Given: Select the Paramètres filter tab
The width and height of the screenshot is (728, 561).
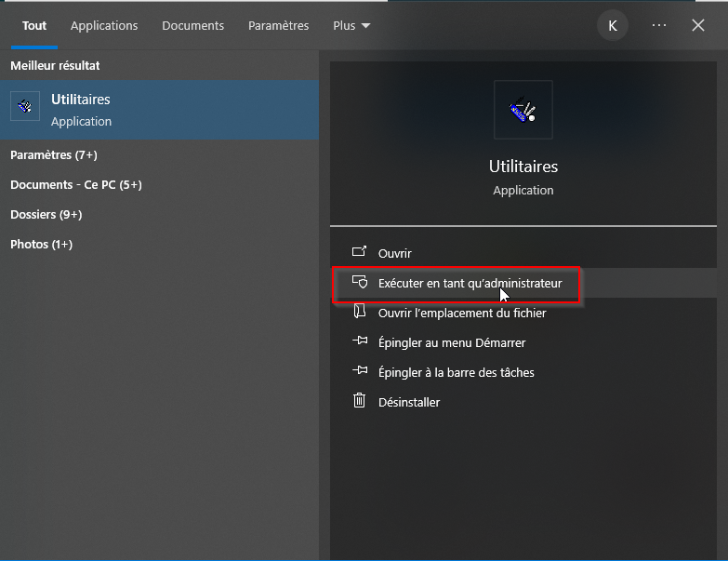Looking at the screenshot, I should point(278,25).
